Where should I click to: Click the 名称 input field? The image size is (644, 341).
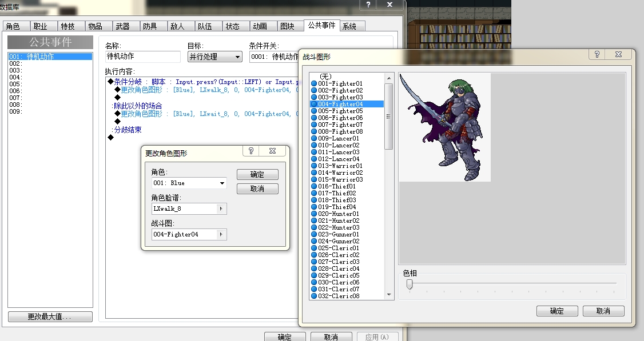coord(142,57)
